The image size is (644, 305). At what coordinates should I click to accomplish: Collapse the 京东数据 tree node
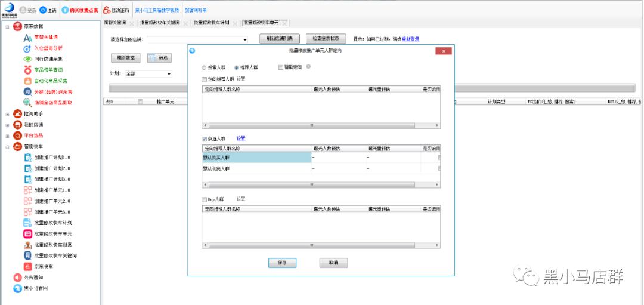pos(7,27)
